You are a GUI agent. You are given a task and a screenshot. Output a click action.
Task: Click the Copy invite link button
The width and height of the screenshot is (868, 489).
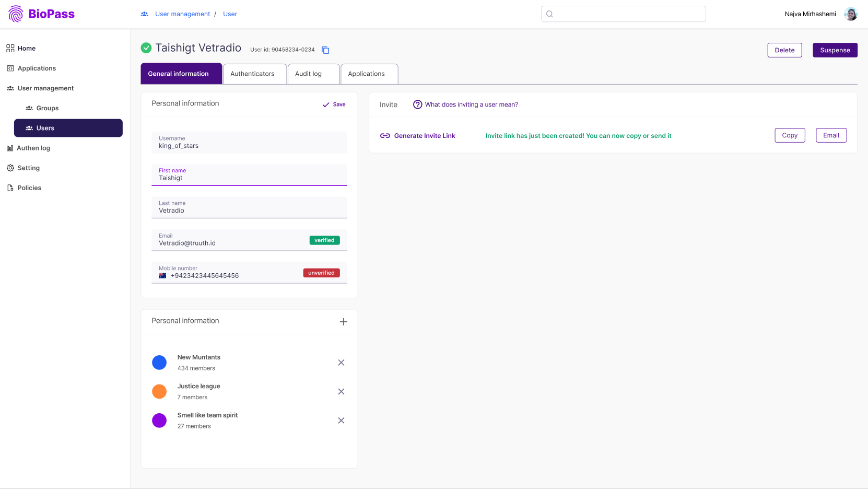[x=790, y=135]
